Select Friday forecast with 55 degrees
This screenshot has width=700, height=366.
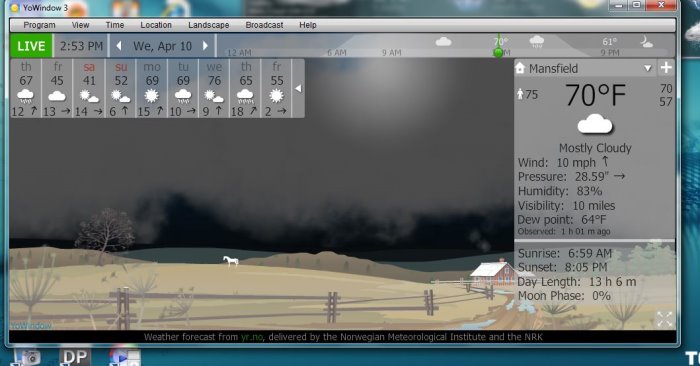point(277,88)
